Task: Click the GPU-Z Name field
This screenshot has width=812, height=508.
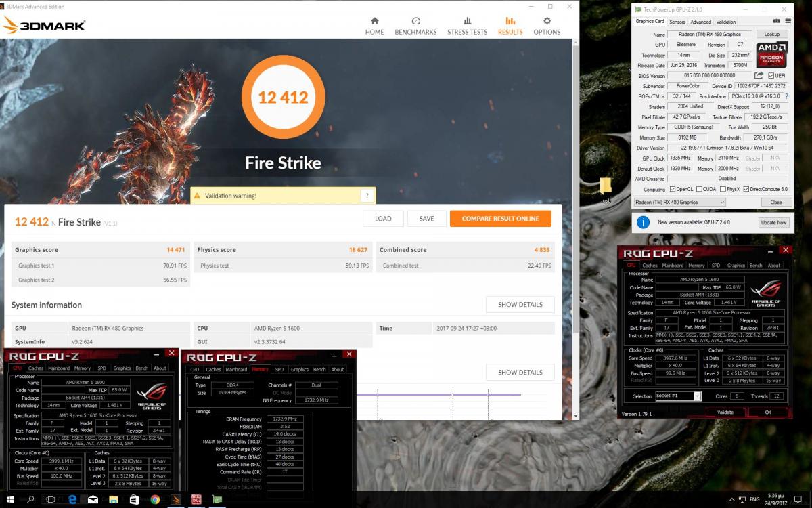Action: pos(709,34)
